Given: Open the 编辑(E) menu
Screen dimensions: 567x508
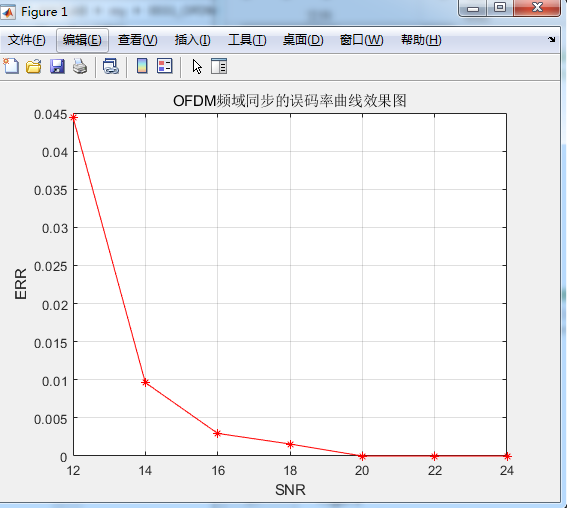Looking at the screenshot, I should (x=82, y=40).
